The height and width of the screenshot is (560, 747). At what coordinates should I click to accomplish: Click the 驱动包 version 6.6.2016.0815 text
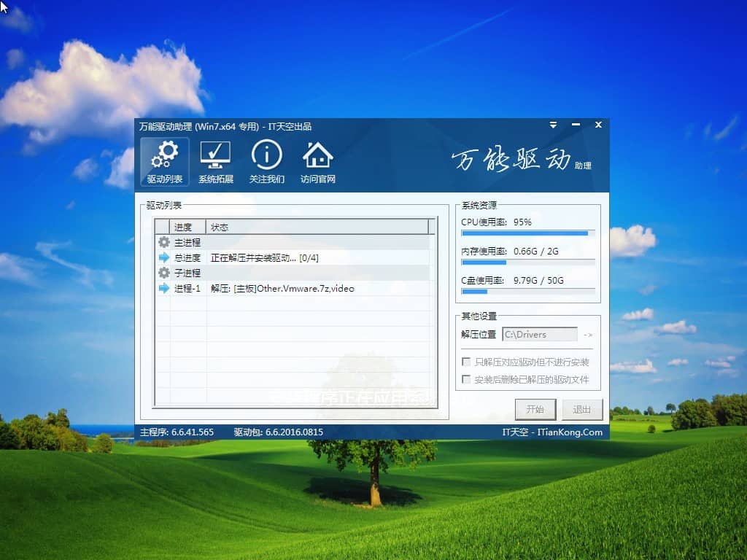[x=278, y=432]
